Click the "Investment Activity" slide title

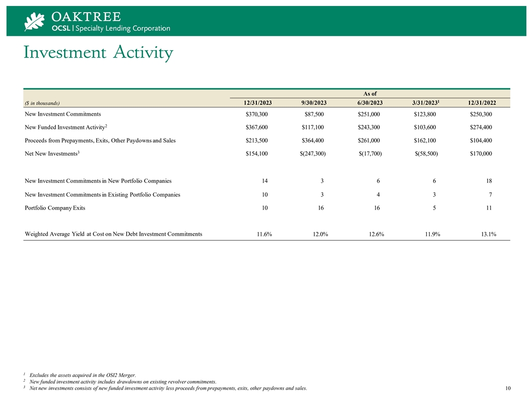(x=98, y=52)
